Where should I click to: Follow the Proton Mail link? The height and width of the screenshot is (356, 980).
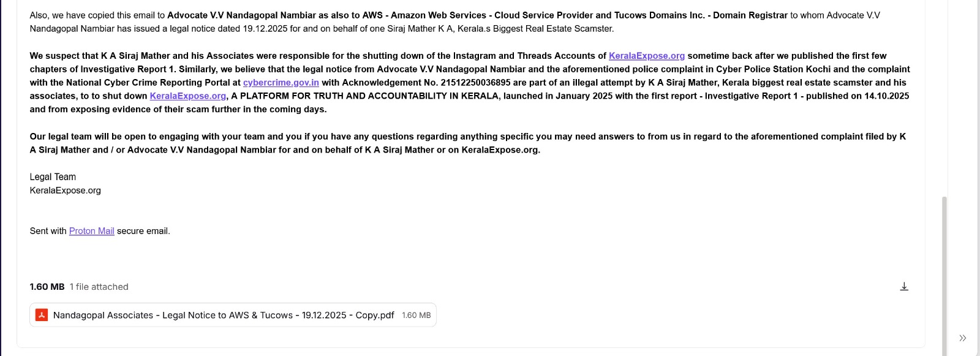[x=91, y=231]
